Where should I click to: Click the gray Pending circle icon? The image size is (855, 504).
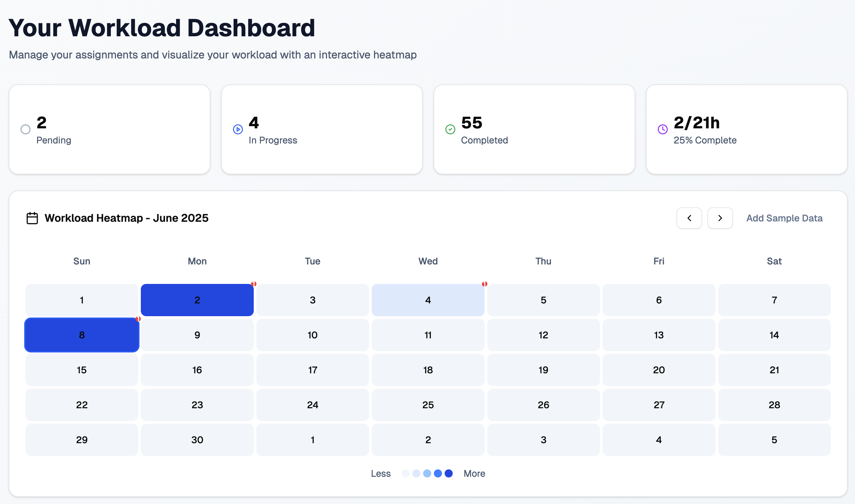pos(26,129)
